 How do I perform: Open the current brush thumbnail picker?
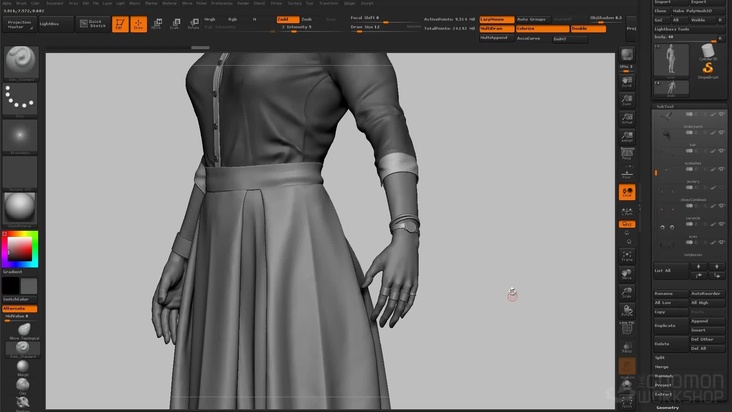click(x=20, y=62)
